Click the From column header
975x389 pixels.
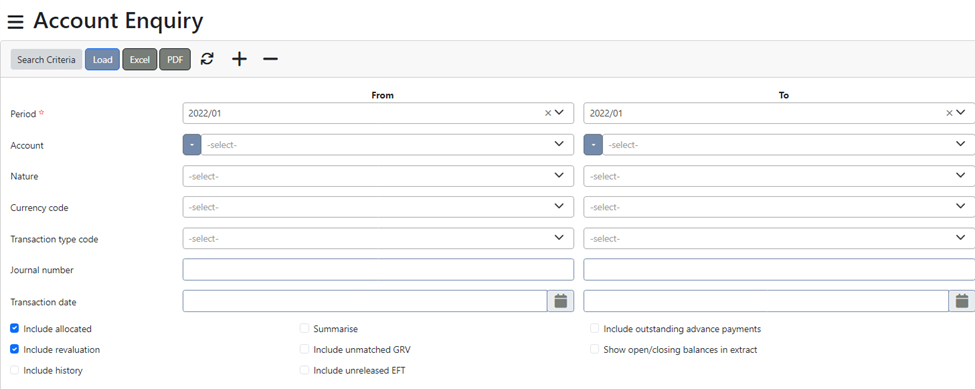click(x=382, y=95)
